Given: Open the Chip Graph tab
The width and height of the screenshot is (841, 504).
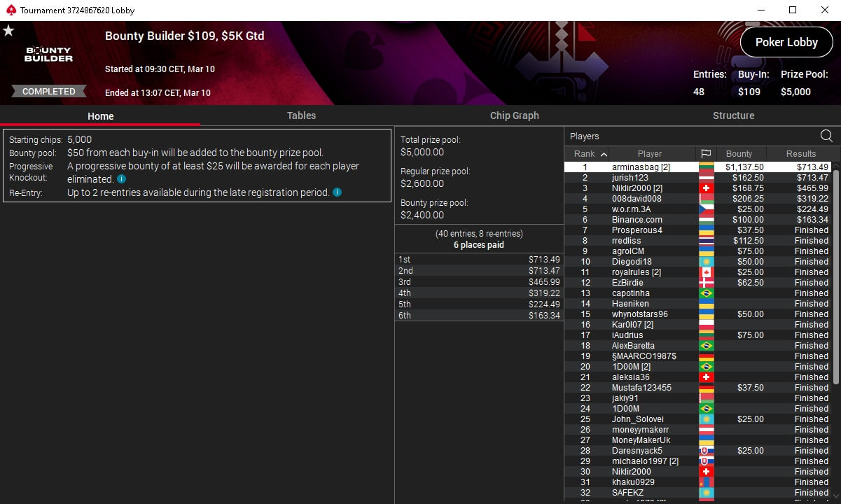Looking at the screenshot, I should [515, 115].
